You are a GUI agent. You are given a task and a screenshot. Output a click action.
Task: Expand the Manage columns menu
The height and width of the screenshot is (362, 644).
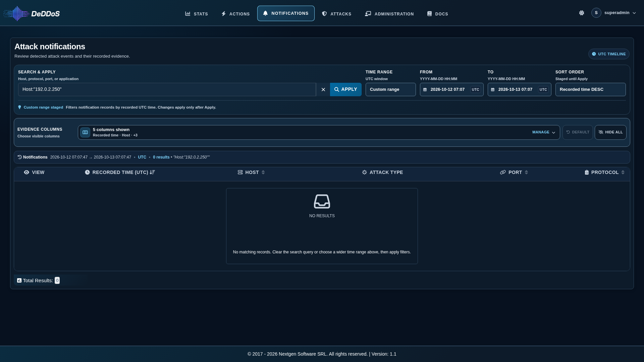[544, 132]
